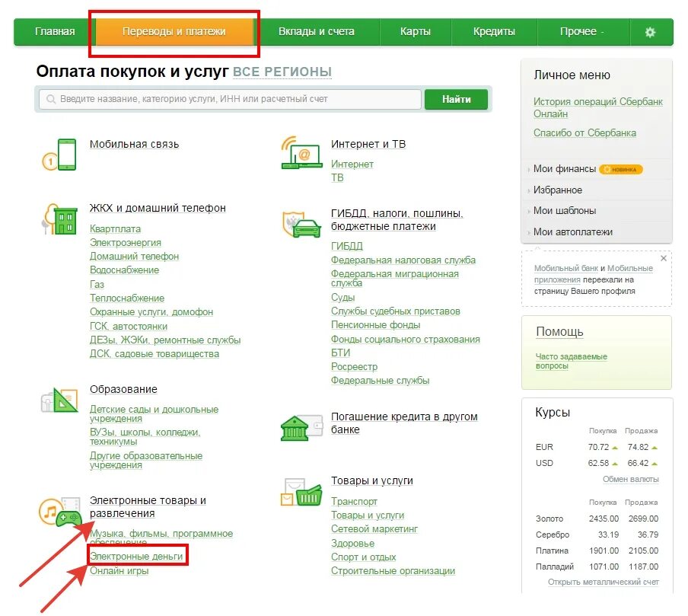Click the Онлайн игры link

(119, 571)
